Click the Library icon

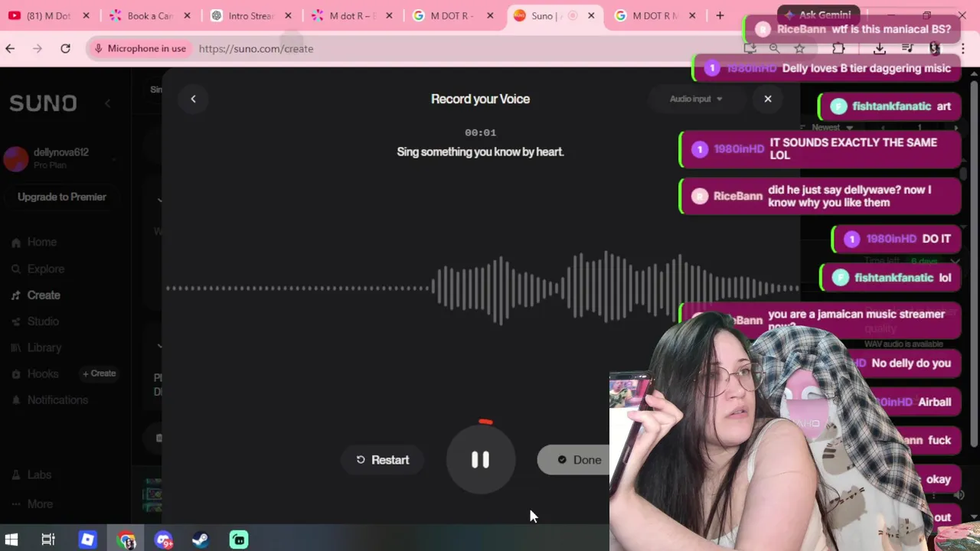[15, 348]
